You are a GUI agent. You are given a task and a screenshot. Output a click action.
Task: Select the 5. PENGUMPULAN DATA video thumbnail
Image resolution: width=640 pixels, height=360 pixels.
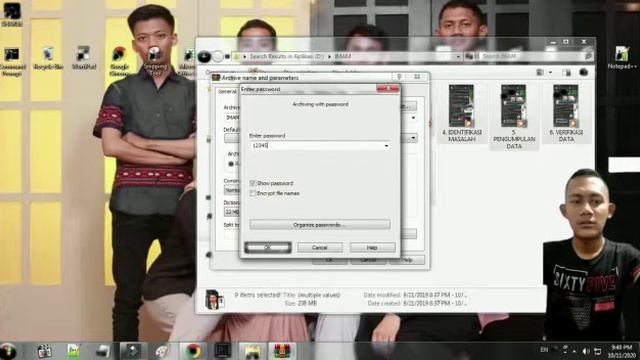[514, 117]
